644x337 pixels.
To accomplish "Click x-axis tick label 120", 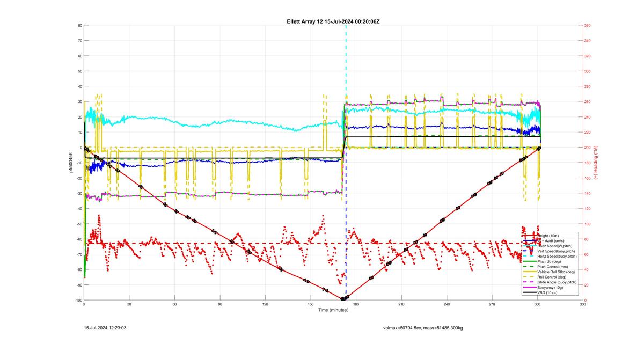I will (265, 304).
